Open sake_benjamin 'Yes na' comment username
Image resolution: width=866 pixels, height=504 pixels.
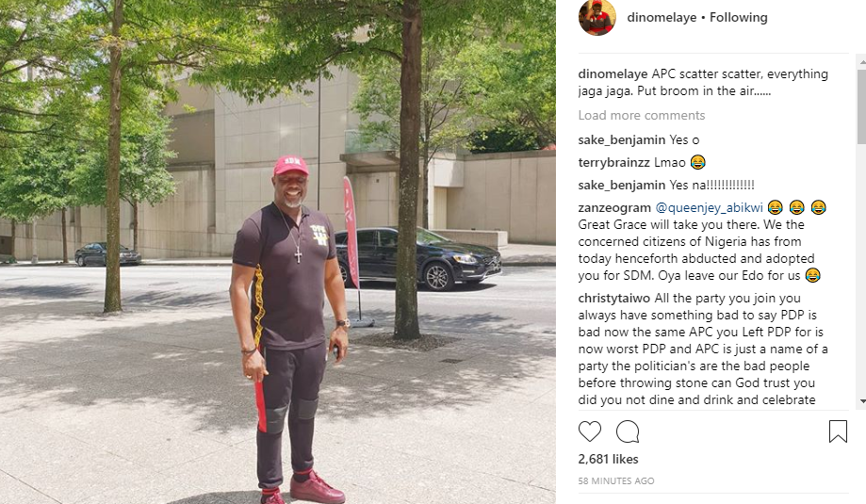click(622, 185)
